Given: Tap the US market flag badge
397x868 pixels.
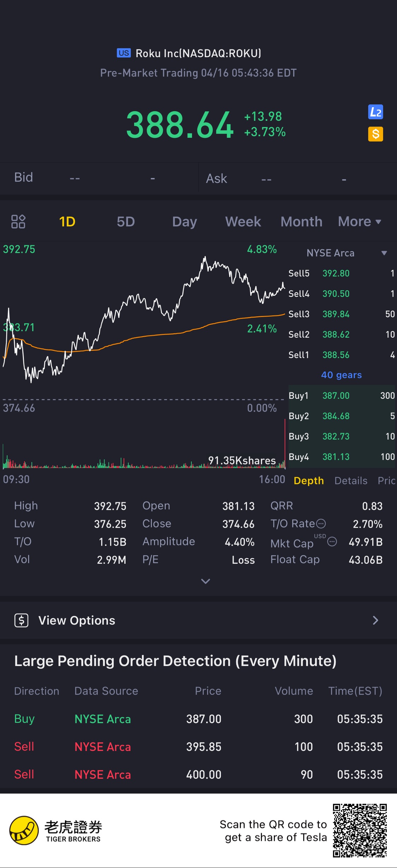Looking at the screenshot, I should [x=124, y=53].
